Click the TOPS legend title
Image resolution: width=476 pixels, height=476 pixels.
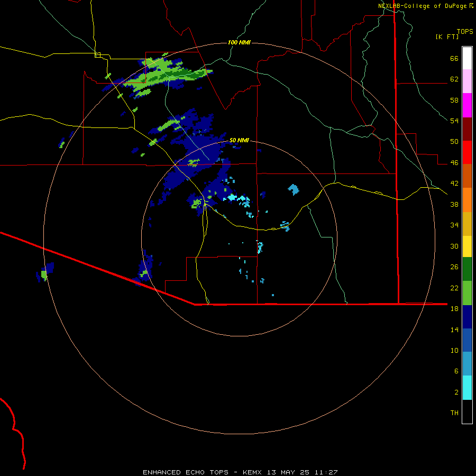tap(465, 31)
